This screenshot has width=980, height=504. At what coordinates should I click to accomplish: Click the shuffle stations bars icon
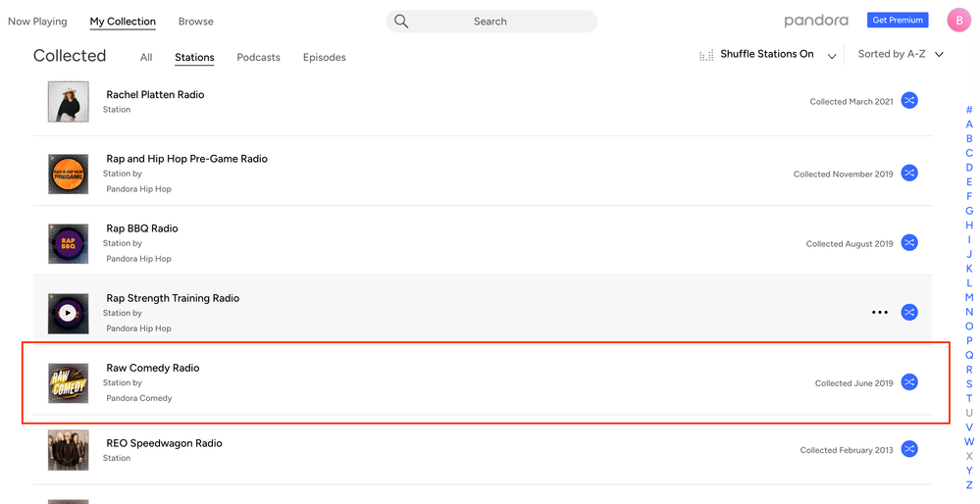click(706, 56)
